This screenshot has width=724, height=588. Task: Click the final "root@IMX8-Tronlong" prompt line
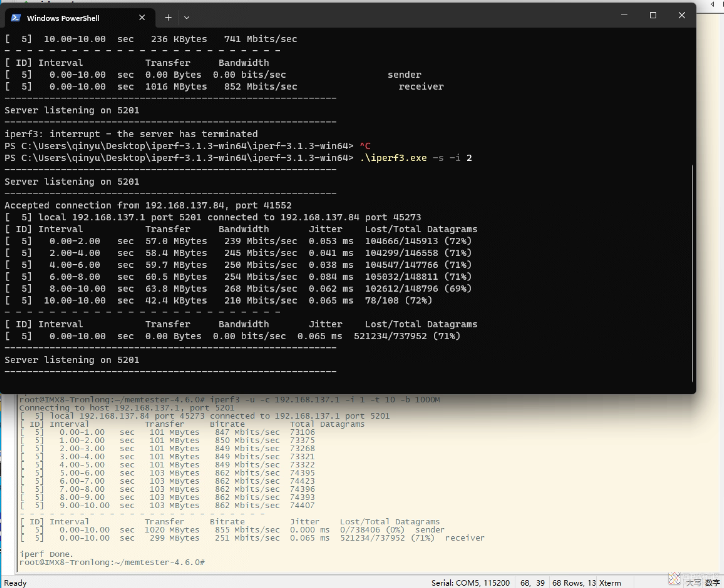(112, 562)
